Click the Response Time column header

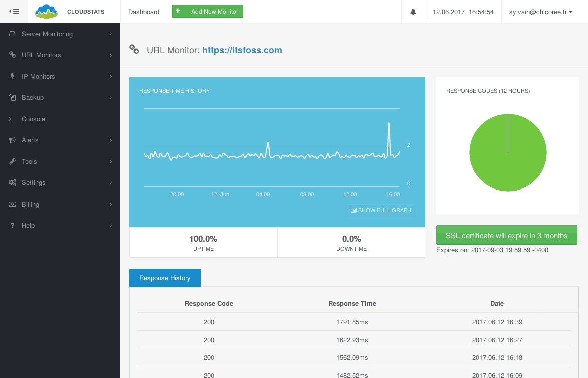point(352,303)
